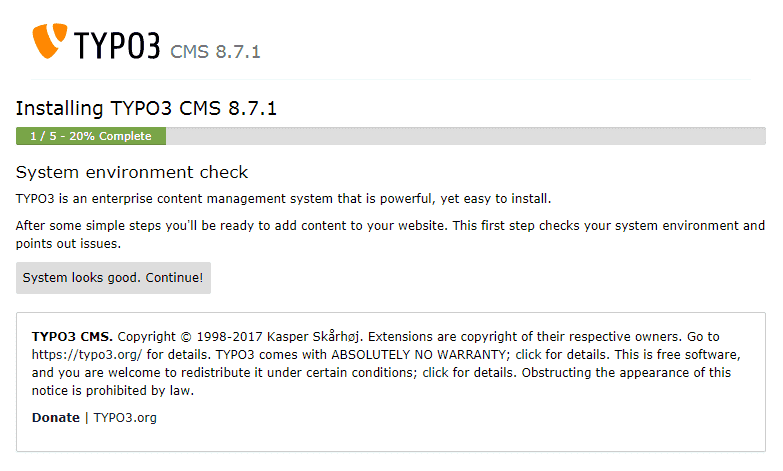
Task: Click the Kasper Skårhøj name in the copyright
Action: pos(314,337)
